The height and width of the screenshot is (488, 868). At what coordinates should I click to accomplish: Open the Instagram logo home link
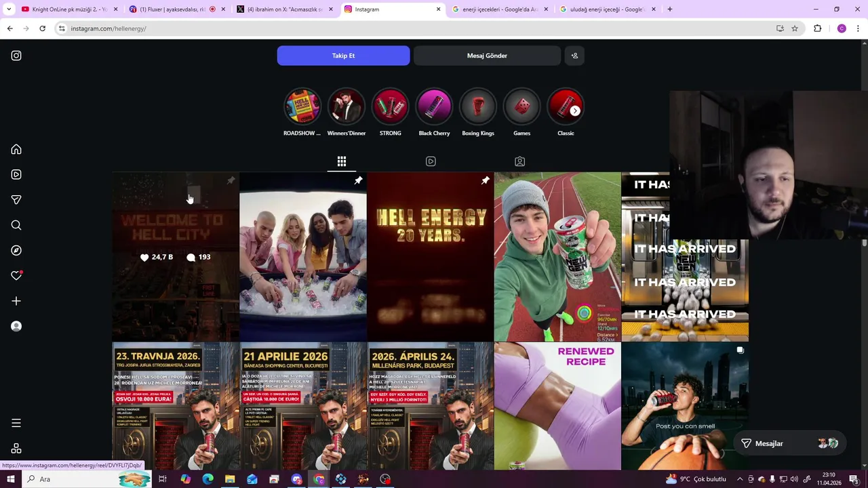[16, 56]
